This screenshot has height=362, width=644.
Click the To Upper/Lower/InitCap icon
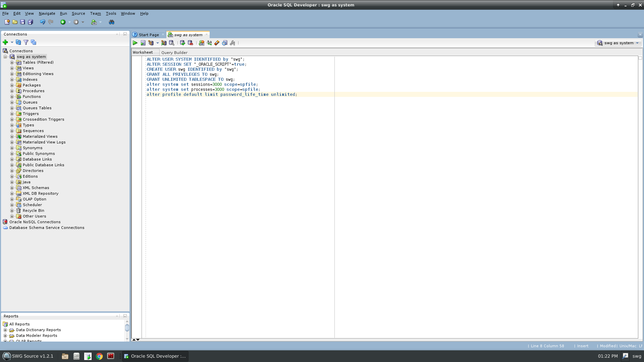pyautogui.click(x=209, y=43)
